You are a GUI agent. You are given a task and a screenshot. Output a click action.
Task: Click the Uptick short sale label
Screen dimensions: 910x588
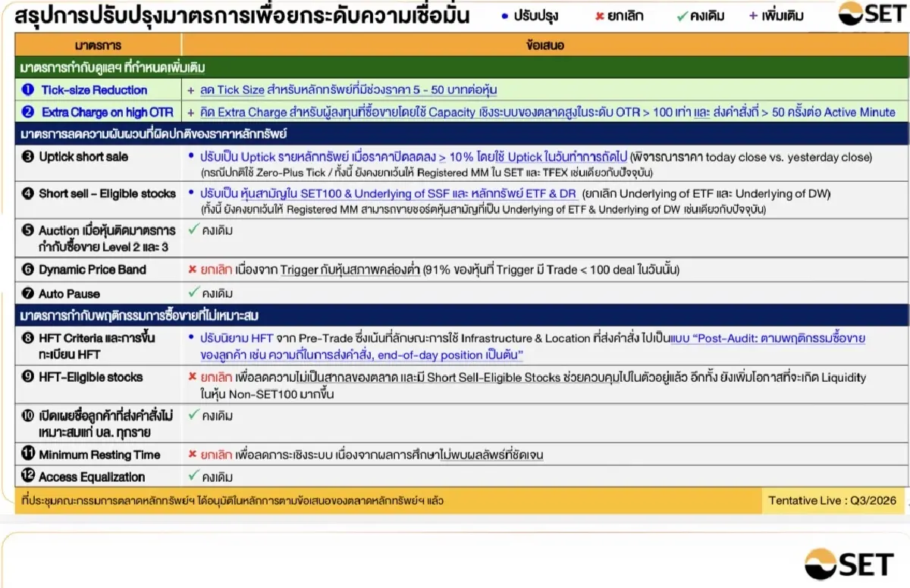click(x=84, y=157)
